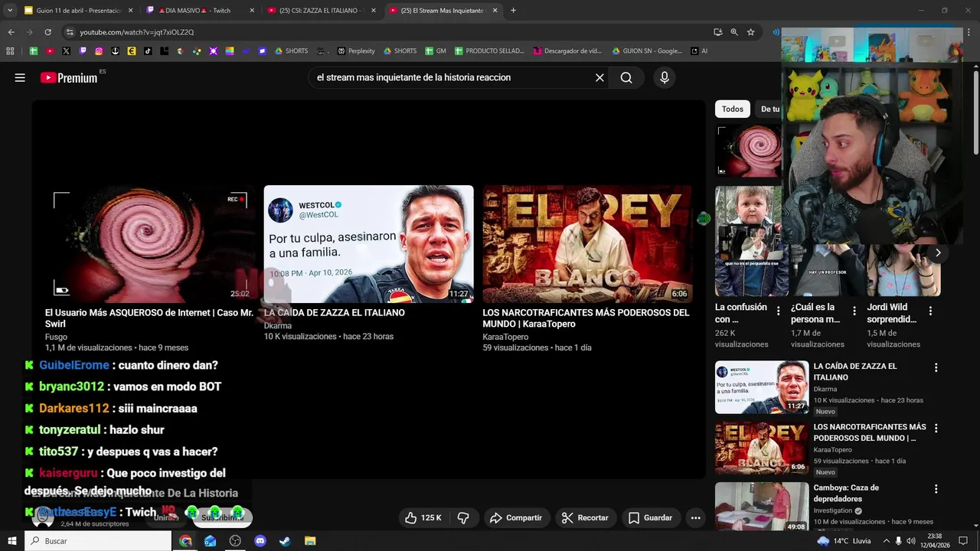
Task: Like the video with 125 K
Action: click(423, 518)
